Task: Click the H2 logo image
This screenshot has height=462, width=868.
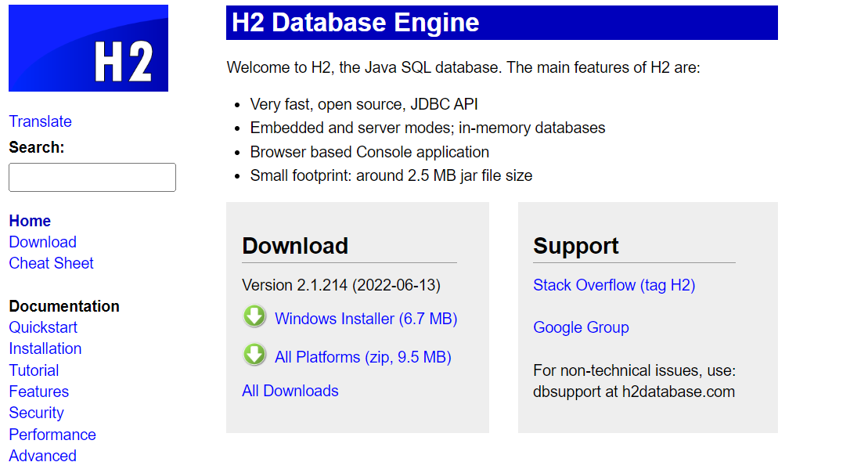Action: (x=88, y=49)
